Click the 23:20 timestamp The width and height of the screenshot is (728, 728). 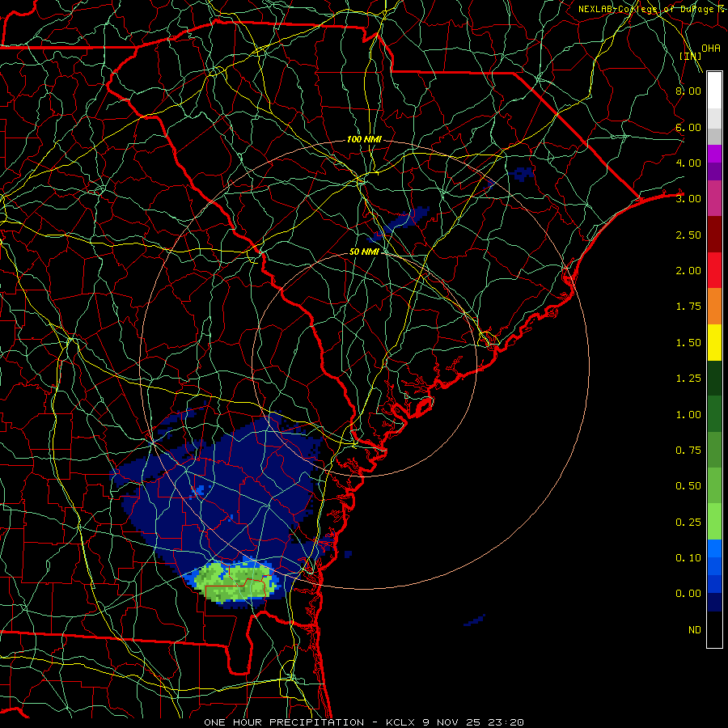point(506,722)
